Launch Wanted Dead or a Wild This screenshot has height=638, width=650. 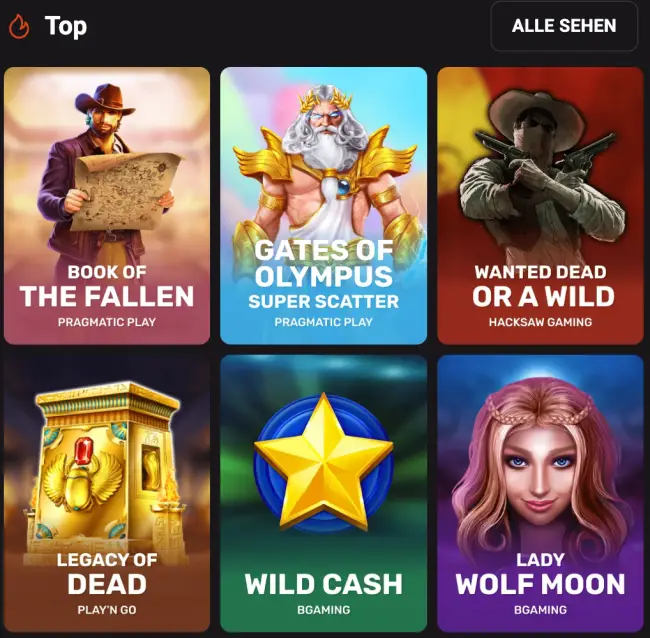coord(541,206)
